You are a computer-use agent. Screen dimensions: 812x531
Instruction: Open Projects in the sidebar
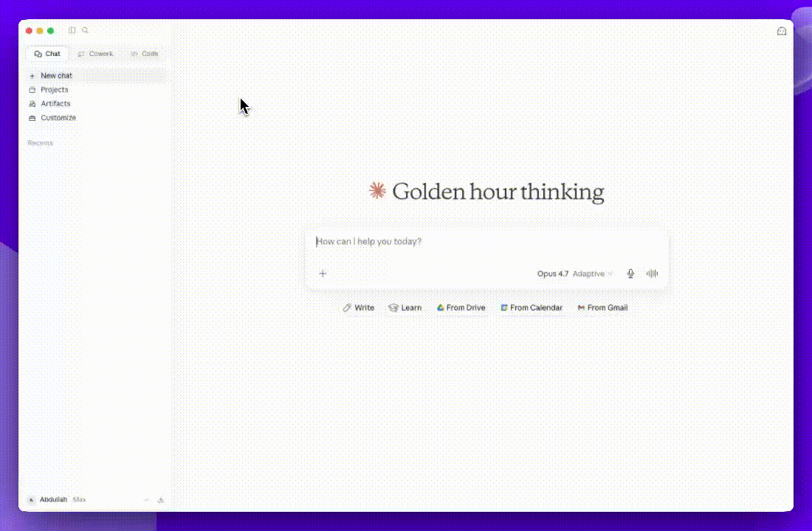pyautogui.click(x=96, y=89)
